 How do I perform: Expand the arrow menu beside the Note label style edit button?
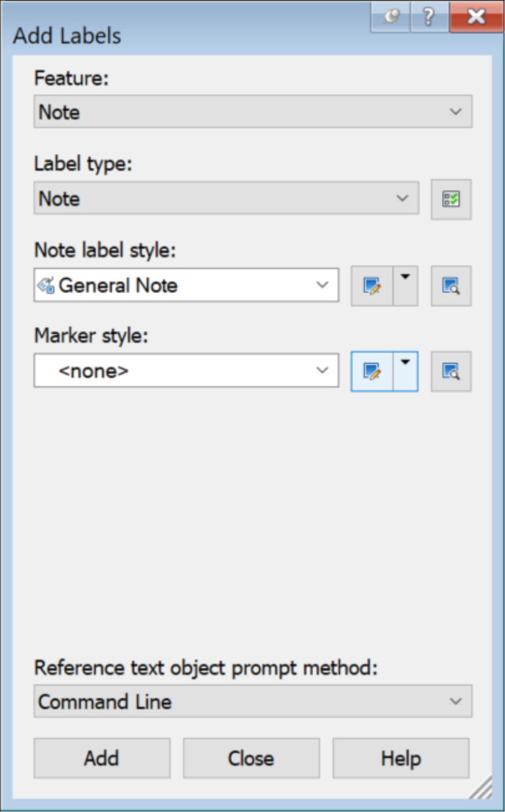pyautogui.click(x=406, y=286)
